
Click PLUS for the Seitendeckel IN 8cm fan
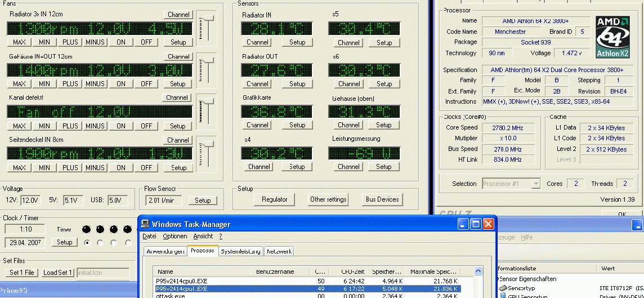[70, 168]
